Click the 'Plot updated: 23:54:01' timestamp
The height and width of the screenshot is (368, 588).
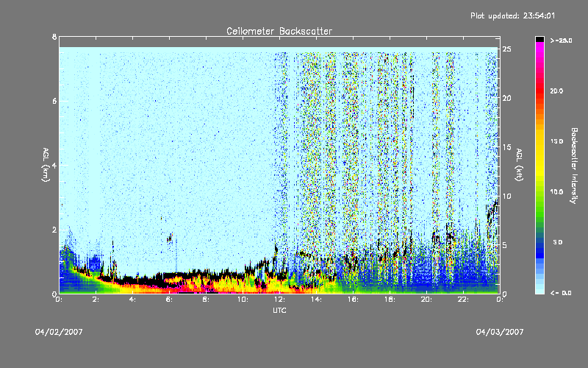(512, 15)
